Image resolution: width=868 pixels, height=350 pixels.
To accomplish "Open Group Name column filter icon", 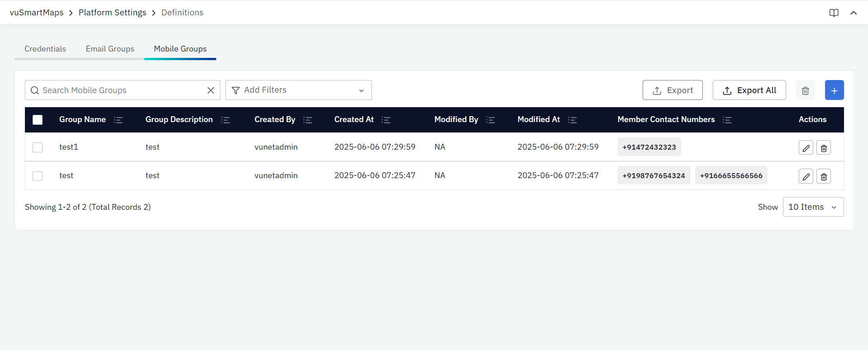I will tap(118, 120).
